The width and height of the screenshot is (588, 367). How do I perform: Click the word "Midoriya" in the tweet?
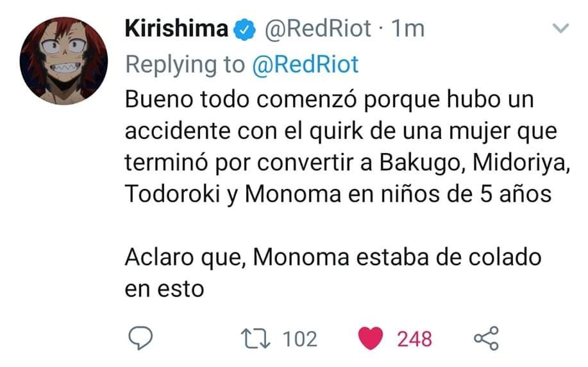point(521,163)
